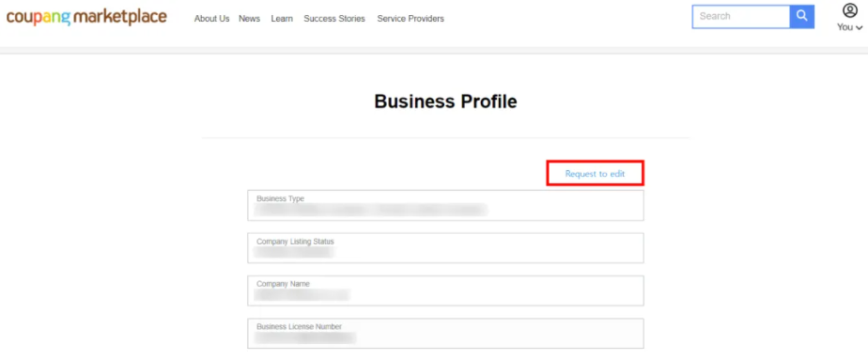This screenshot has width=868, height=360.
Task: Expand the You dropdown chevron
Action: (860, 27)
